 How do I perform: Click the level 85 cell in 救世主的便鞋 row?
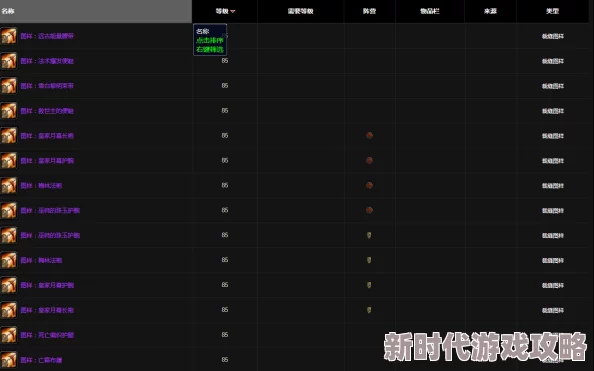pos(225,111)
